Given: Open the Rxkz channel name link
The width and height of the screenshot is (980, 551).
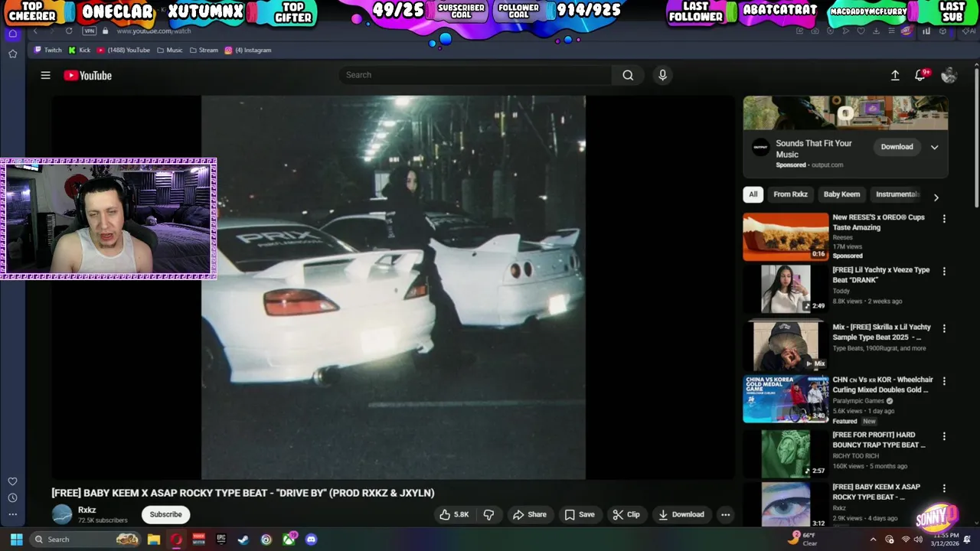Looking at the screenshot, I should tap(87, 510).
